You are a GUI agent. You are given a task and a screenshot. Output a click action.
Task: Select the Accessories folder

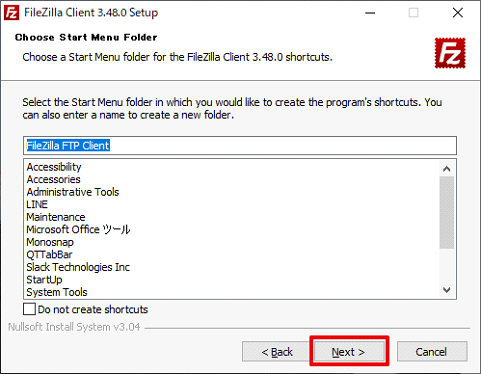54,179
